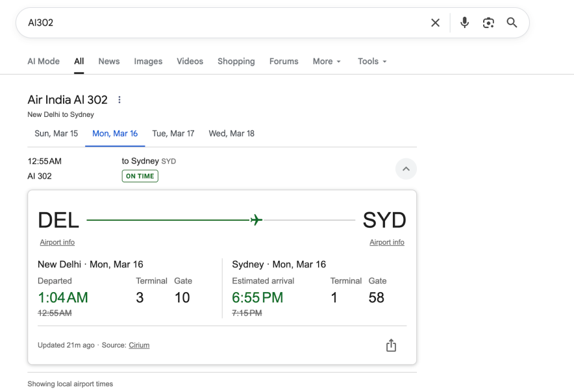Viewport: 574px width, 392px height.
Task: Select the Wed, Mar 18 date tab
Action: (x=231, y=134)
